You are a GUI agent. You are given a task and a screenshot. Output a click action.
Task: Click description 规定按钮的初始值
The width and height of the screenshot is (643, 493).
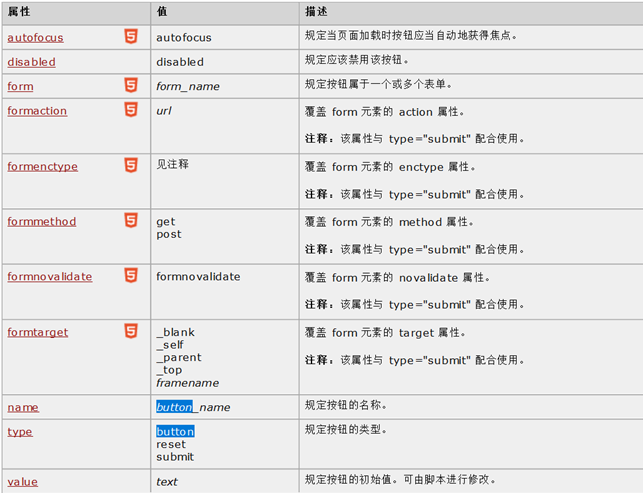(400, 479)
